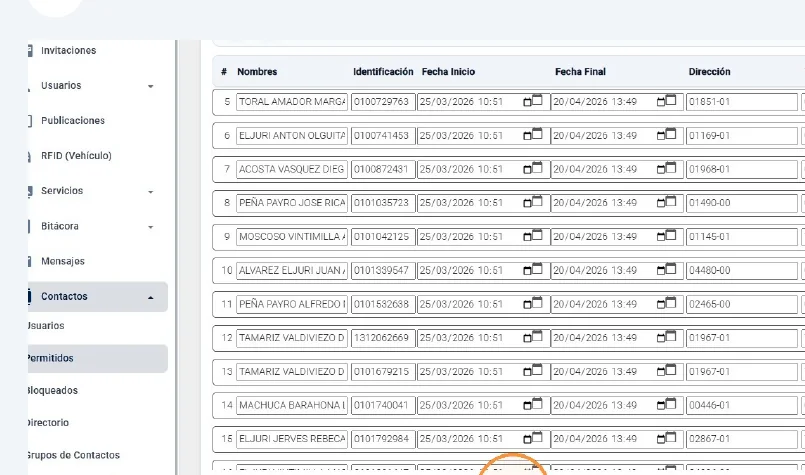Edit identification field 1312062669
This screenshot has height=475, width=805.
tap(383, 338)
